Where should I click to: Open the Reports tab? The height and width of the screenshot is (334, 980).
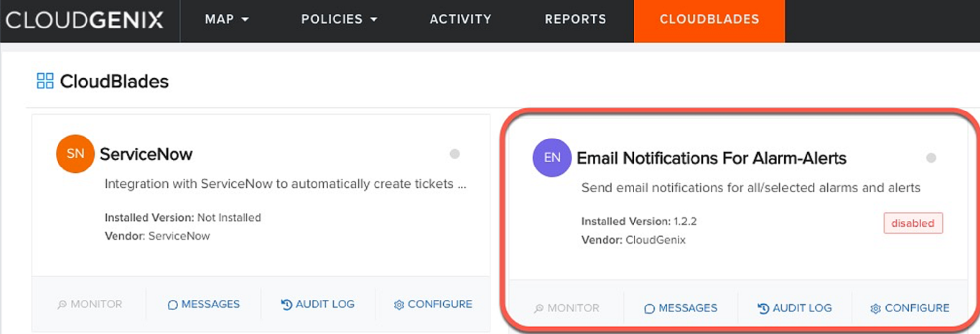pyautogui.click(x=575, y=19)
